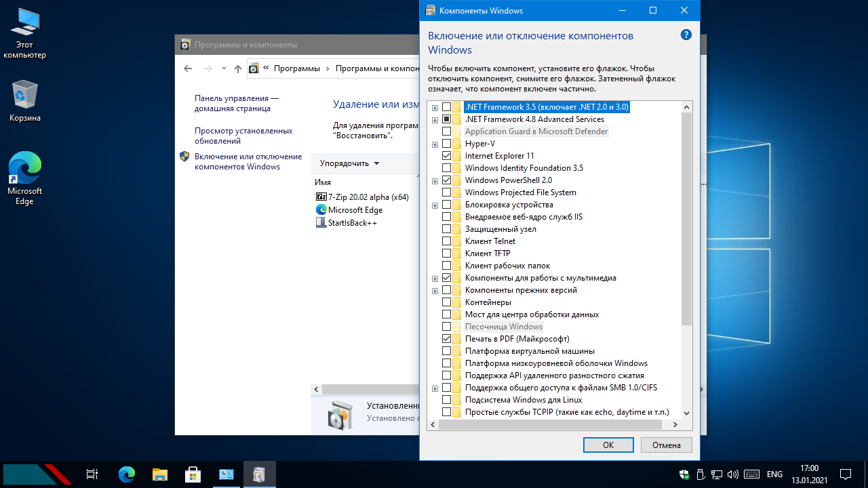868x488 pixels.
Task: Open Просмотр установленных обновлений link
Action: [x=243, y=136]
